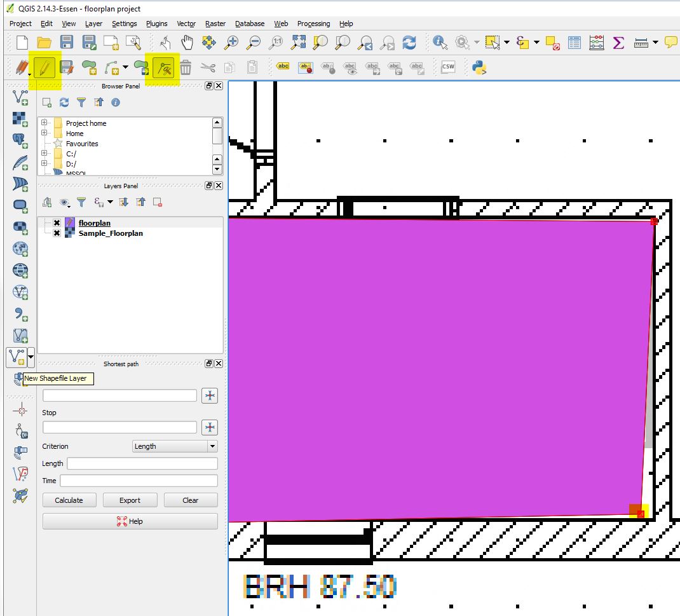
Task: Toggle Sample_Floorplan layer visibility checkbox
Action: coord(57,233)
